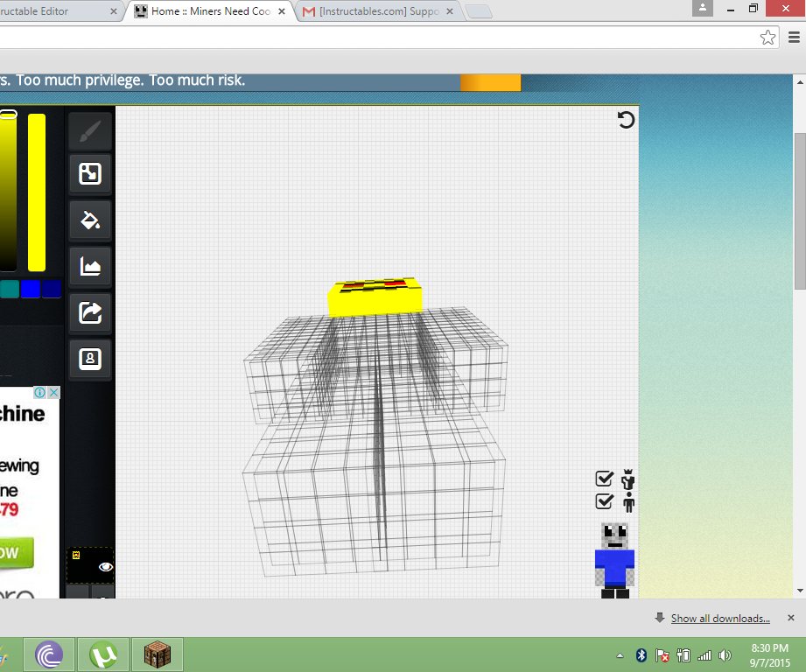
Task: Launch Minecraft from the taskbar
Action: 157,654
